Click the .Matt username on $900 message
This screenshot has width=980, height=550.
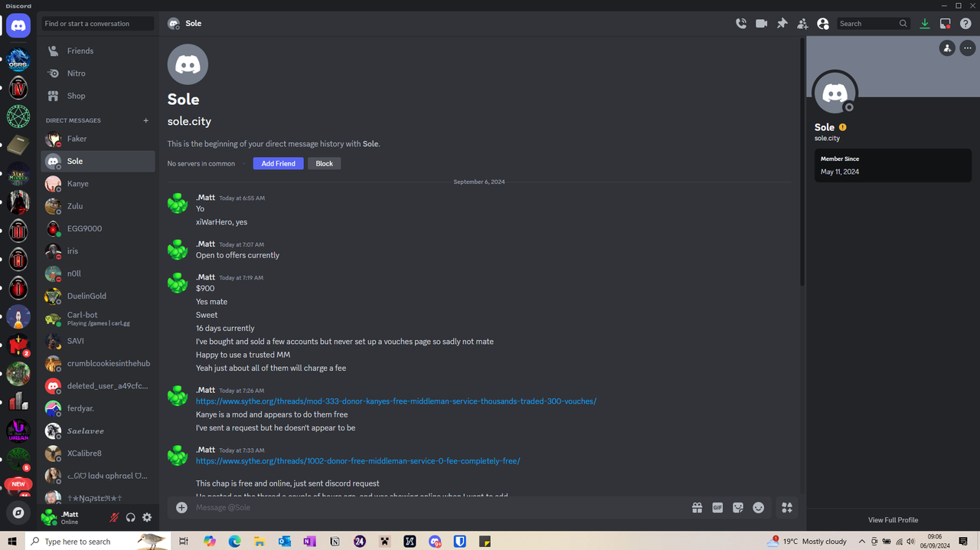pyautogui.click(x=205, y=277)
